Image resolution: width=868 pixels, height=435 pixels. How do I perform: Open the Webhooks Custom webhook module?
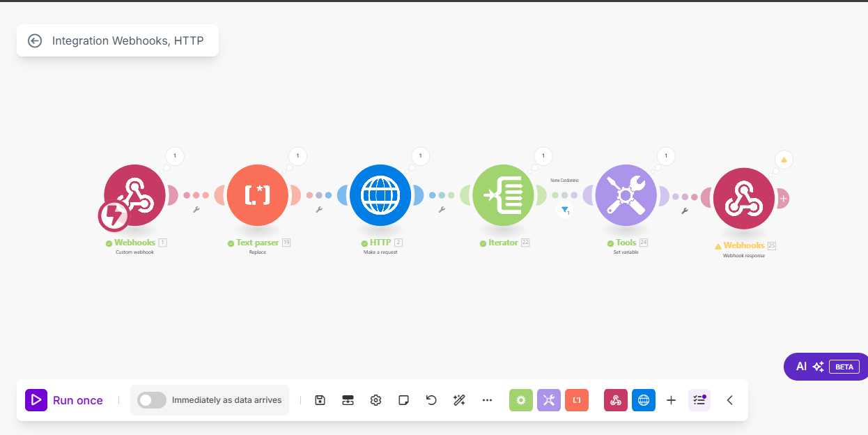coord(135,195)
